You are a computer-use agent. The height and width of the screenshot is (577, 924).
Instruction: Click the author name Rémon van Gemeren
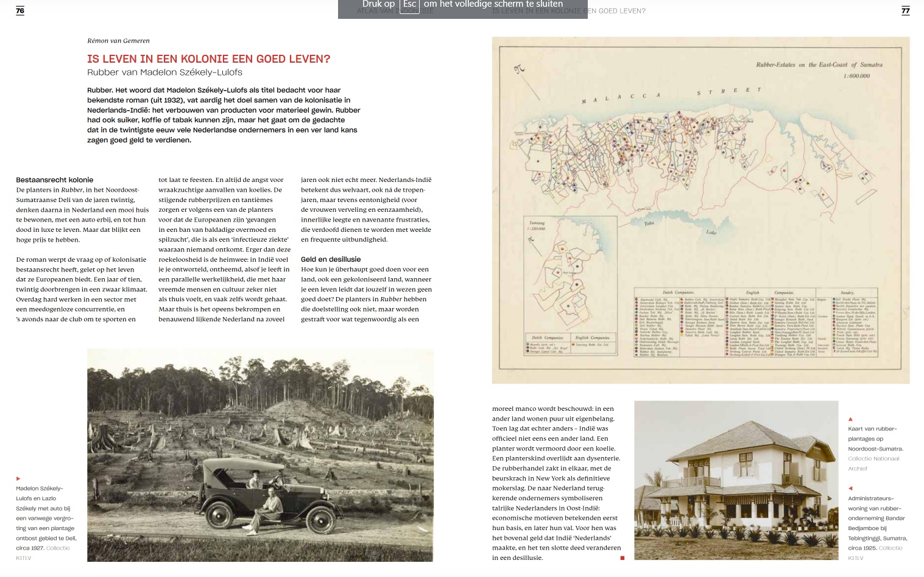point(118,41)
